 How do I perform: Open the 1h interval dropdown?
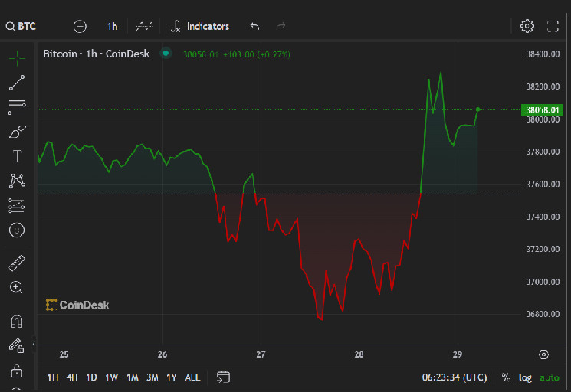[x=112, y=26]
